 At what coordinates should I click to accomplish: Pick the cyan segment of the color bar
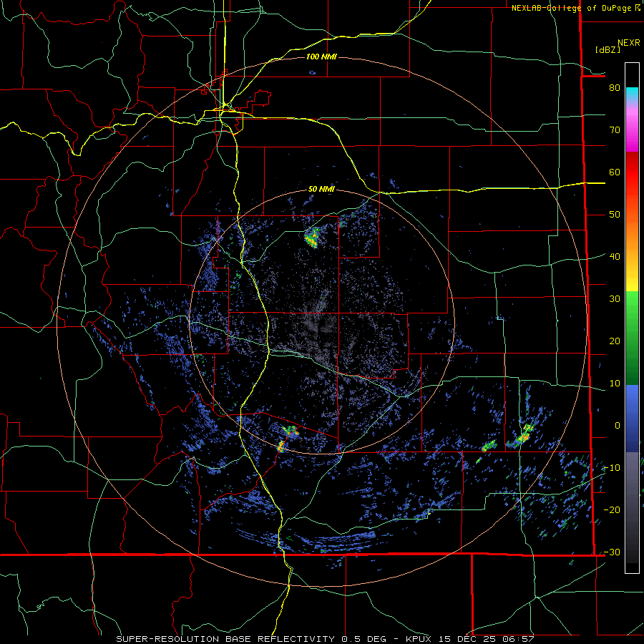tap(632, 94)
